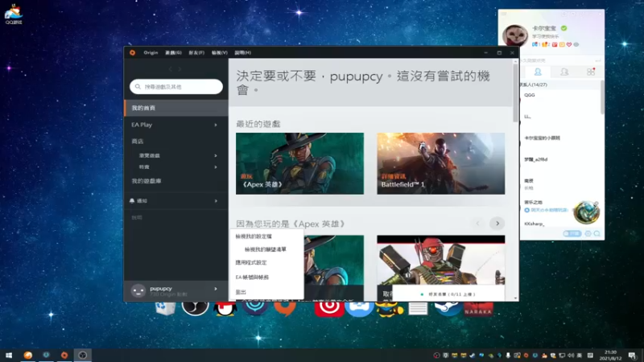Open the QQ penguin desktop icon
This screenshot has height=362, width=644.
pos(225,309)
